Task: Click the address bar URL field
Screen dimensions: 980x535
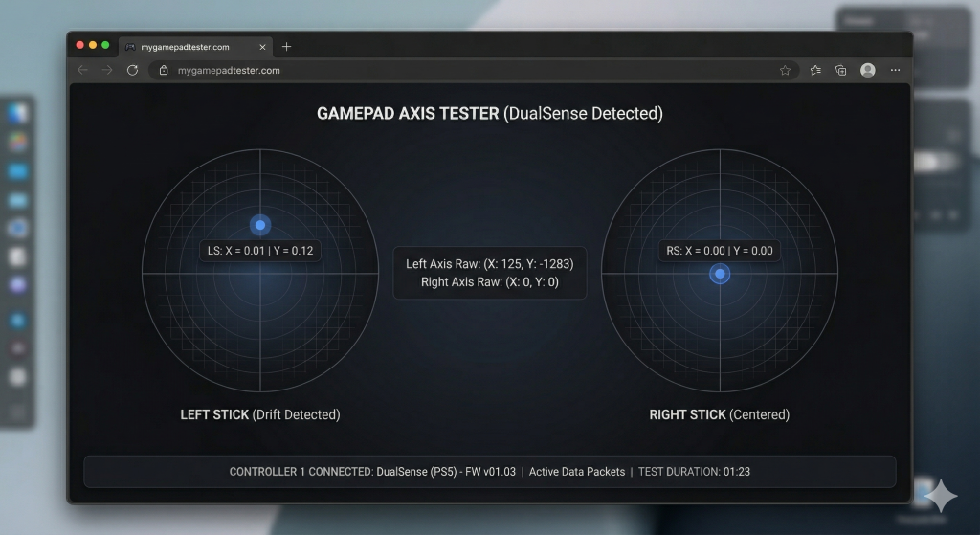Action: pos(474,71)
